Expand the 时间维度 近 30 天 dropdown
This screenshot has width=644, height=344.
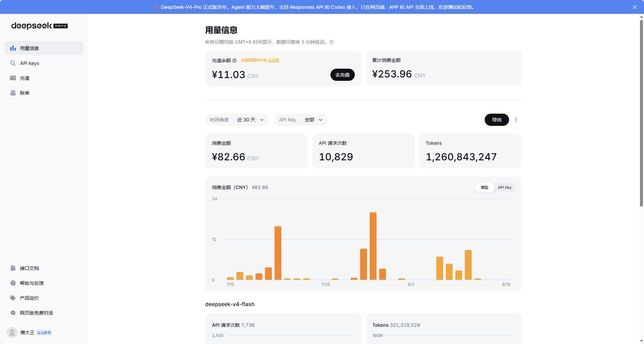237,120
